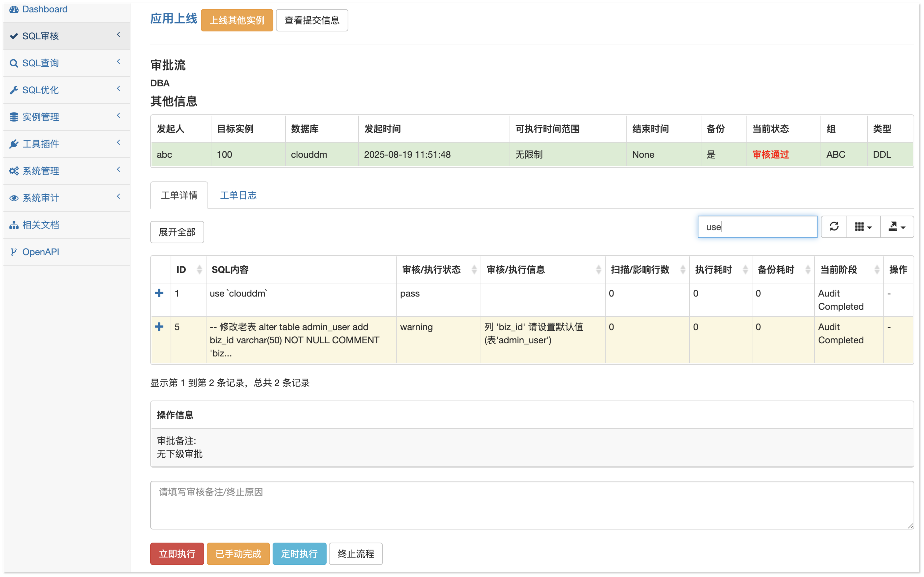Screen dimensions: 924x577
Task: Click the 工具插件 plug icon
Action: [14, 144]
